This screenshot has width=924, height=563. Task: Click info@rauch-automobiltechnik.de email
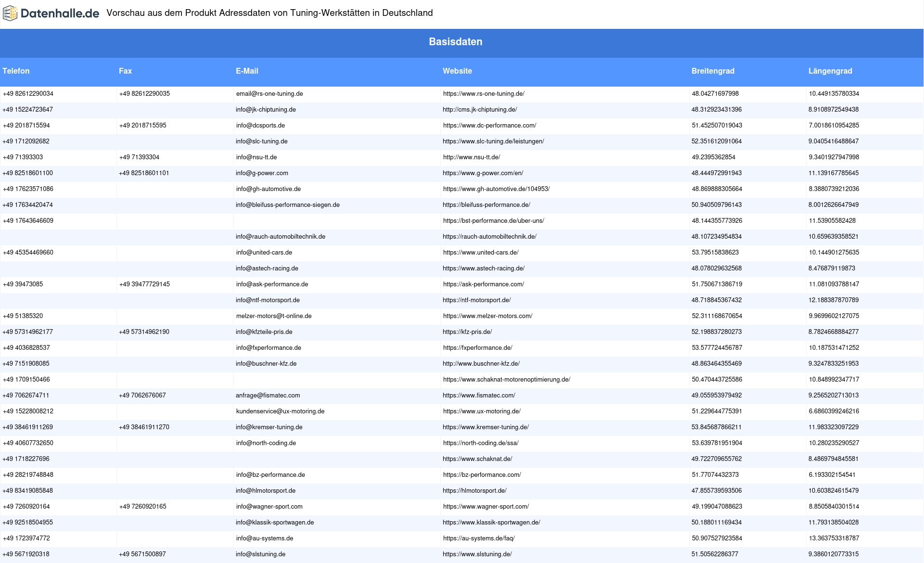pyautogui.click(x=281, y=237)
